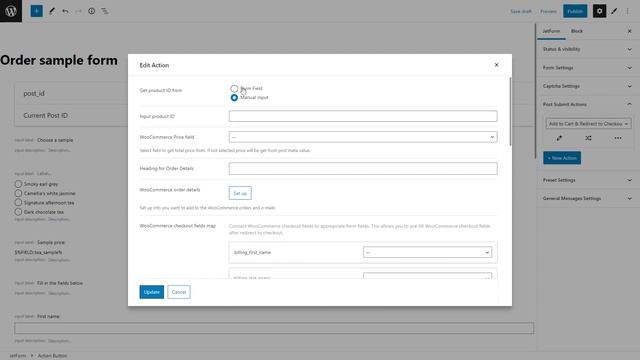Image resolution: width=640 pixels, height=360 pixels.
Task: Open the billing_first_name field dropdown
Action: [427, 252]
